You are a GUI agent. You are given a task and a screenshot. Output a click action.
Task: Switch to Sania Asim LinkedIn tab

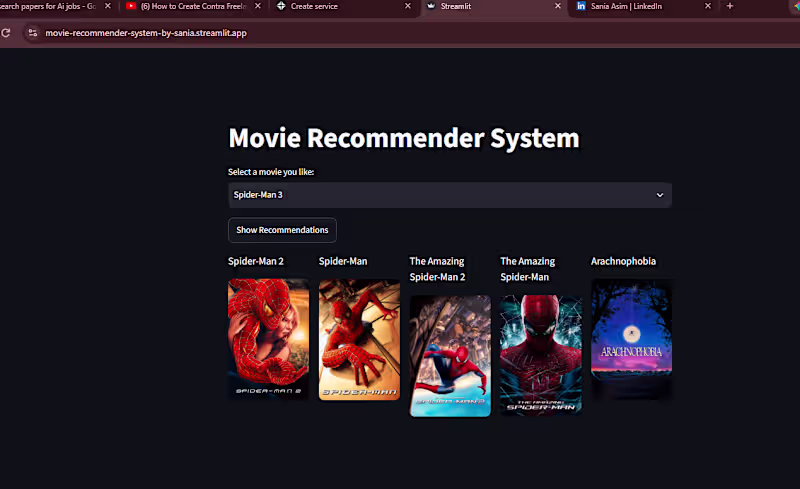[x=626, y=6]
